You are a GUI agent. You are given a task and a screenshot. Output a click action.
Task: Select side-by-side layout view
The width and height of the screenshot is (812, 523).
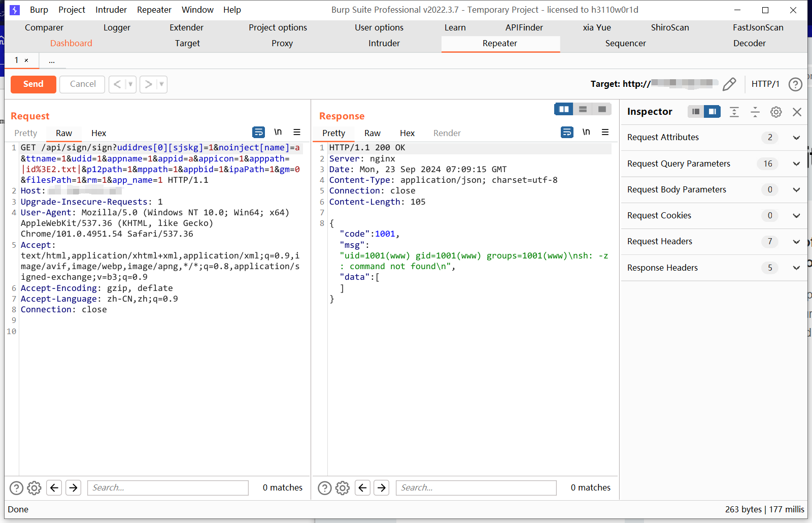point(564,109)
